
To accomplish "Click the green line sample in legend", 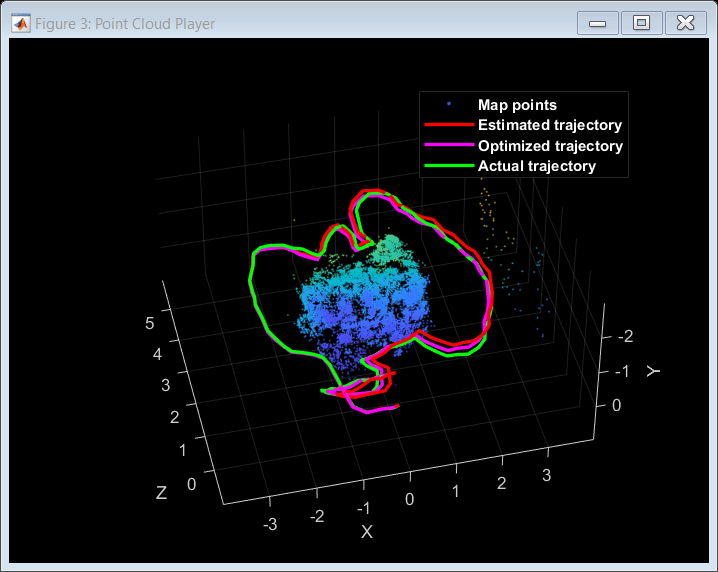I will click(449, 165).
